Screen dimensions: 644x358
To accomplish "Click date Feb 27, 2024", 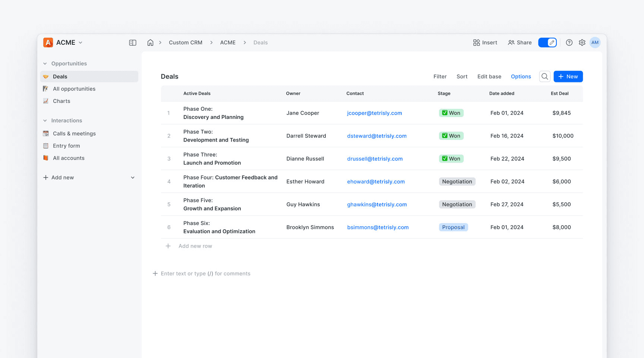I will click(507, 204).
